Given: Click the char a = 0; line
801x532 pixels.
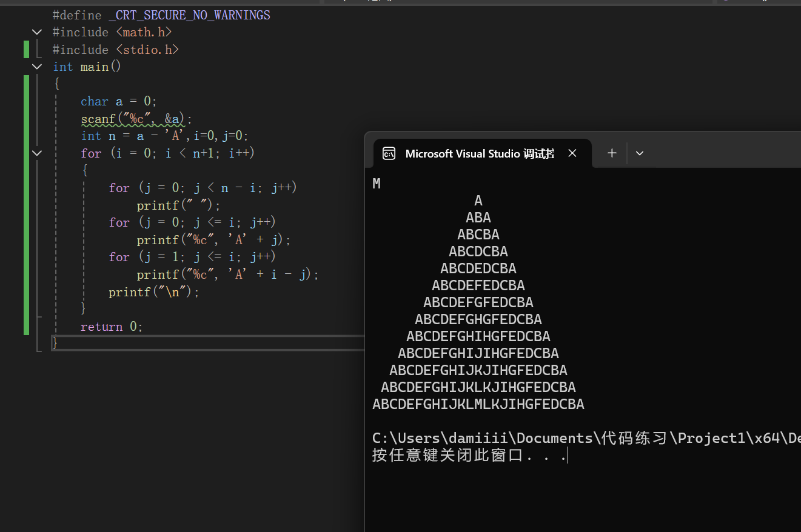Looking at the screenshot, I should point(119,101).
